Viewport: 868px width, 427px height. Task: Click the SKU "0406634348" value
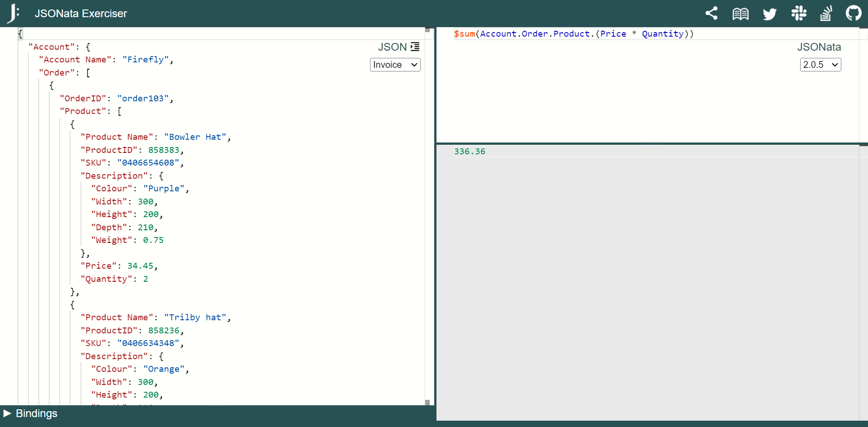[148, 343]
